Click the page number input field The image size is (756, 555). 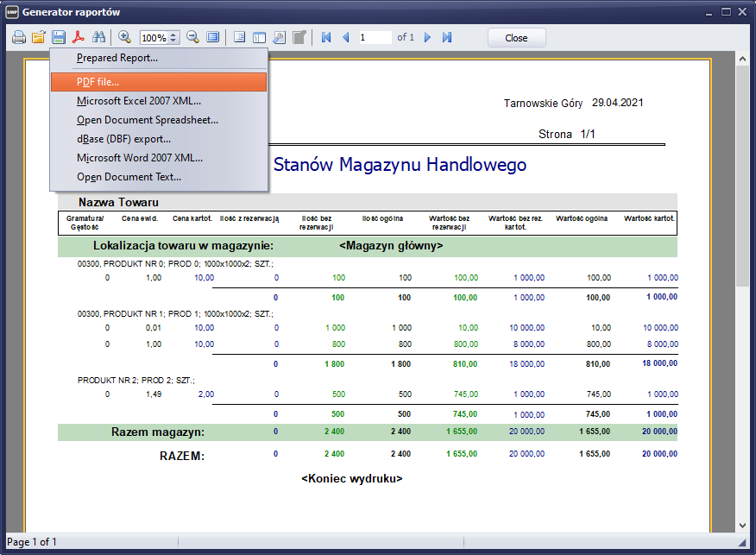(x=375, y=37)
